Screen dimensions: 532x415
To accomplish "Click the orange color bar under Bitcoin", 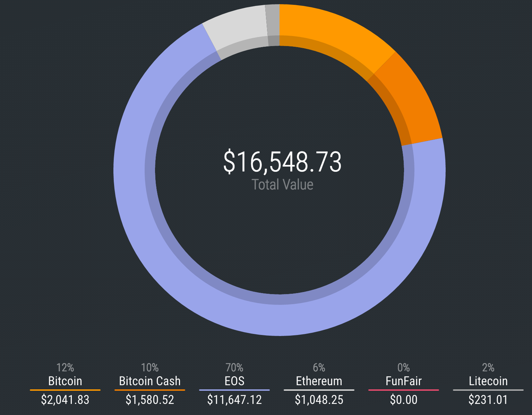I will pos(65,390).
